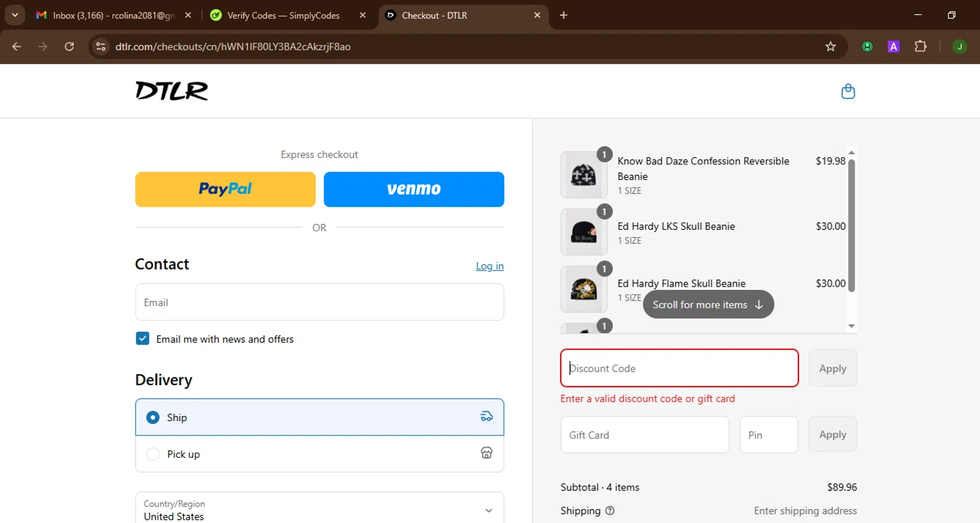
Task: Click Ed Hardy LKS Skull Beanie name
Action: (x=676, y=227)
